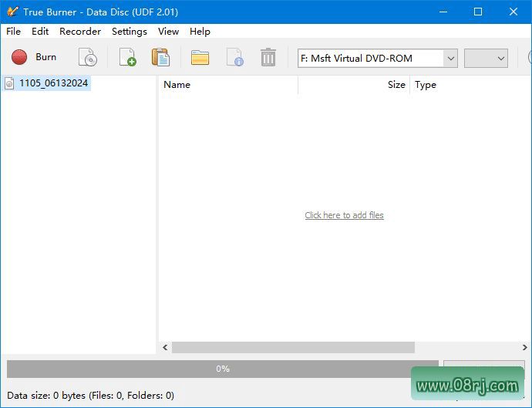Open the Help menu
532x408 pixels.
coord(200,32)
